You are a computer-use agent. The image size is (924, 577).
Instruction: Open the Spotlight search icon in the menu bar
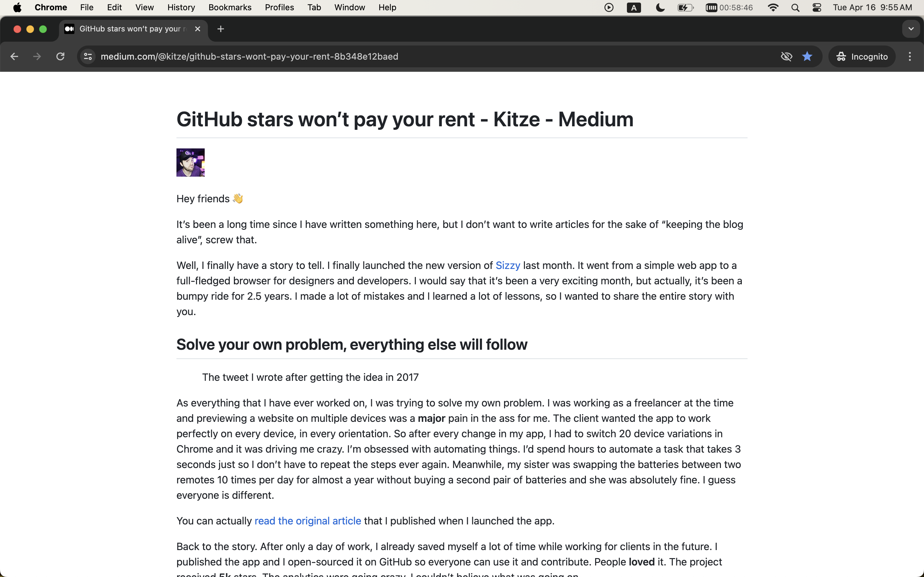pyautogui.click(x=795, y=8)
